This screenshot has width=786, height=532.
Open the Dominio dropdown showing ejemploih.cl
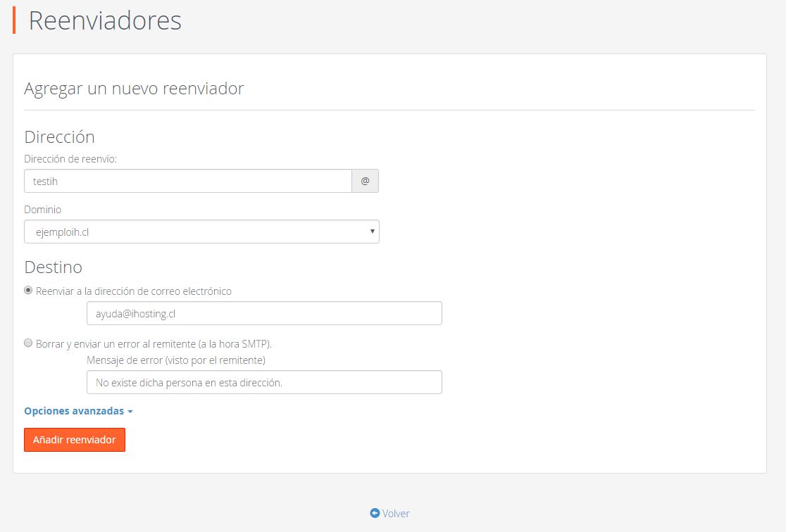(201, 232)
